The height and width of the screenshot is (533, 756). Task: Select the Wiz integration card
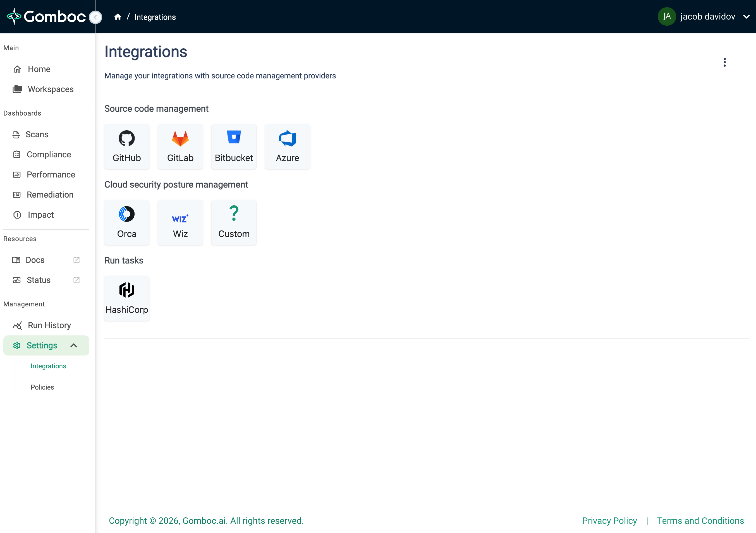(x=180, y=222)
